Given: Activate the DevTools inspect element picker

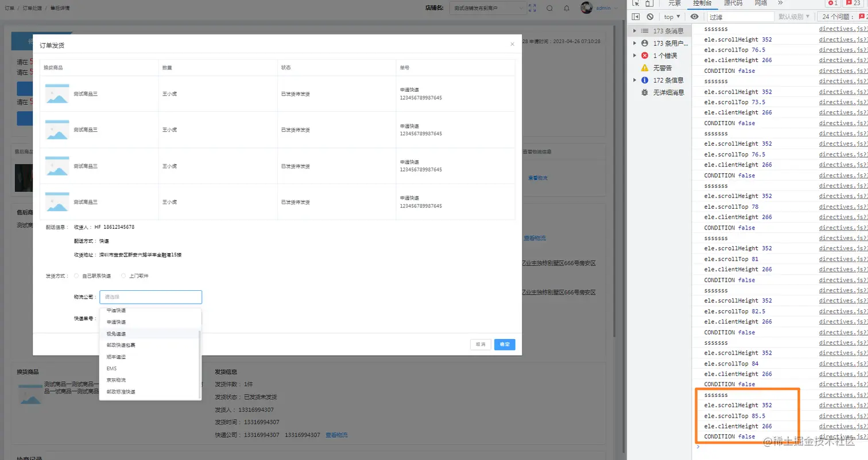Looking at the screenshot, I should coord(635,3).
